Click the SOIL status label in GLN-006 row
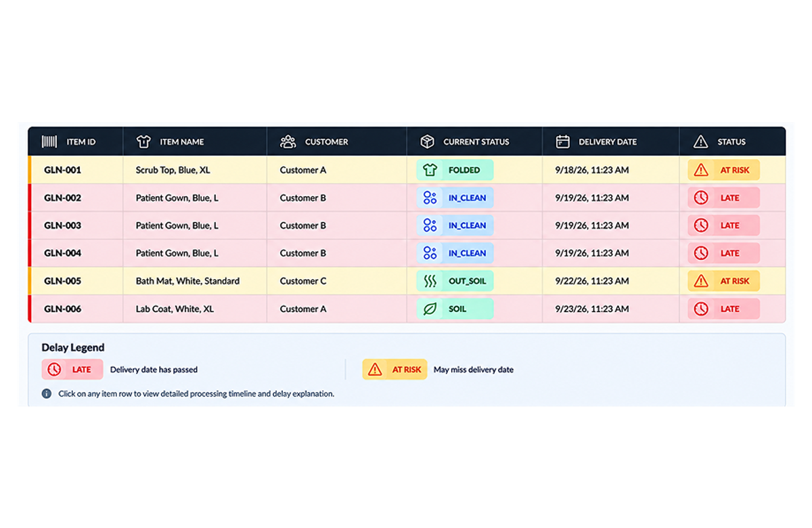Viewport: 812px width, 528px height. click(457, 309)
